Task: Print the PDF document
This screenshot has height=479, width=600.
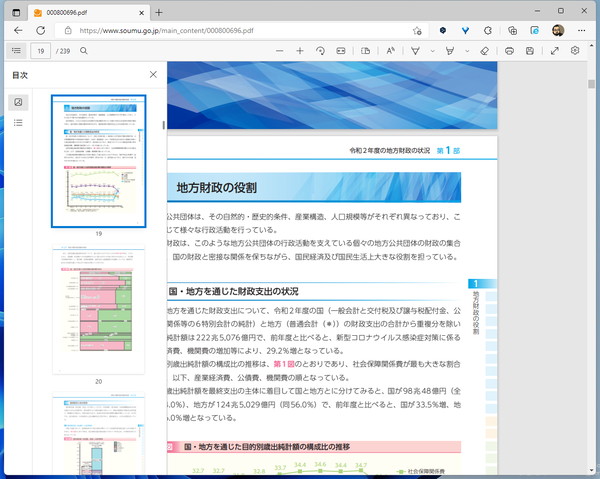Action: [511, 50]
